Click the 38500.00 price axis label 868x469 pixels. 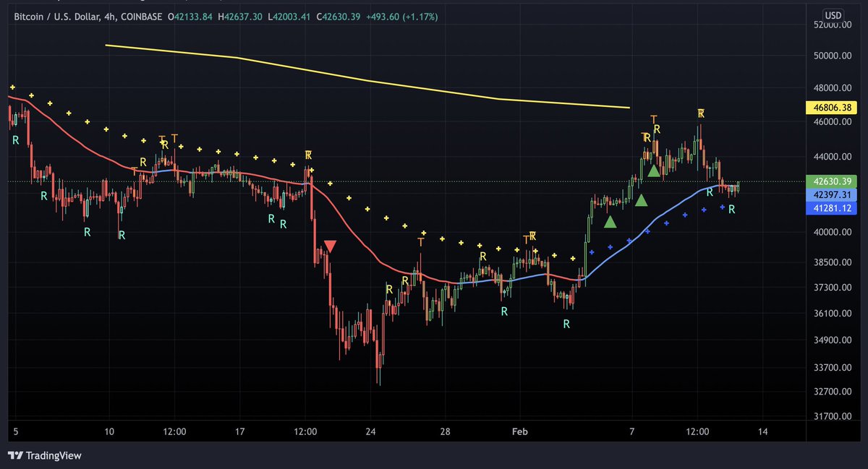[831, 263]
